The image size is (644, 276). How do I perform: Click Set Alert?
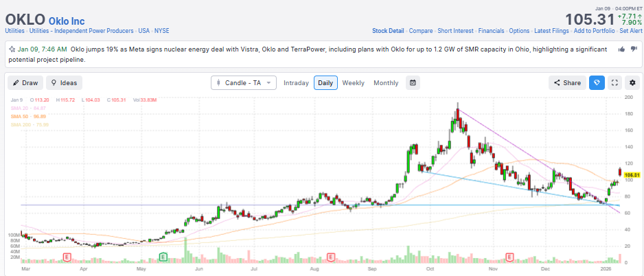(x=631, y=31)
